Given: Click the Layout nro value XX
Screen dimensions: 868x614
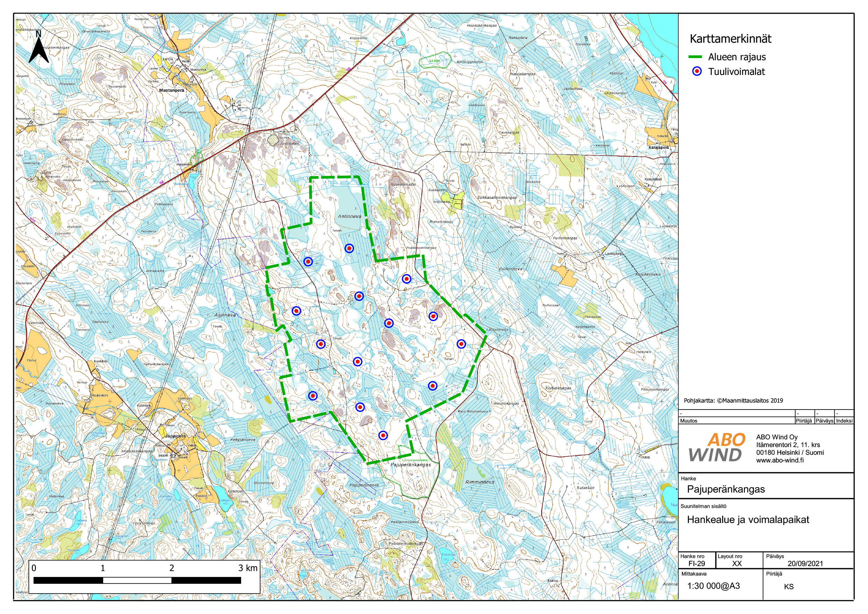Looking at the screenshot, I should pyautogui.click(x=737, y=563).
